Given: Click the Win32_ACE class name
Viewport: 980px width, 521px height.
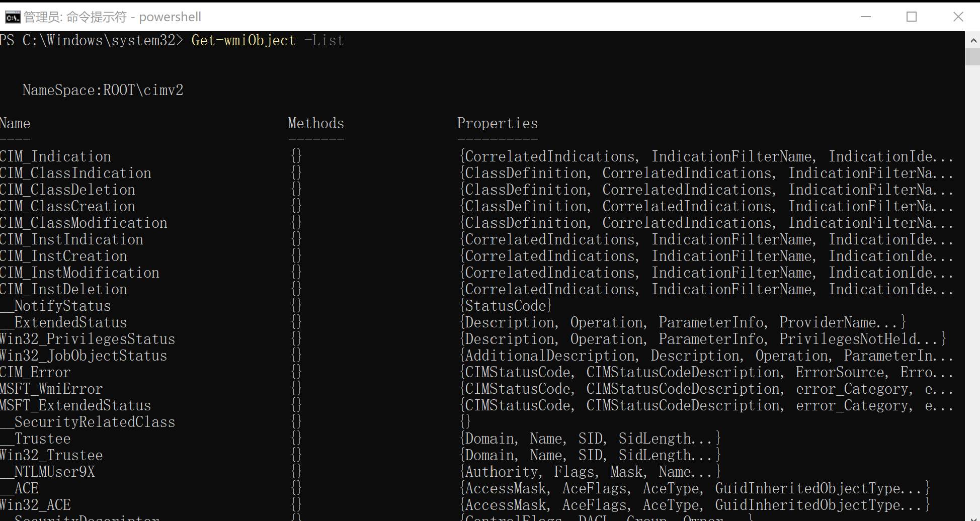Looking at the screenshot, I should pos(36,504).
